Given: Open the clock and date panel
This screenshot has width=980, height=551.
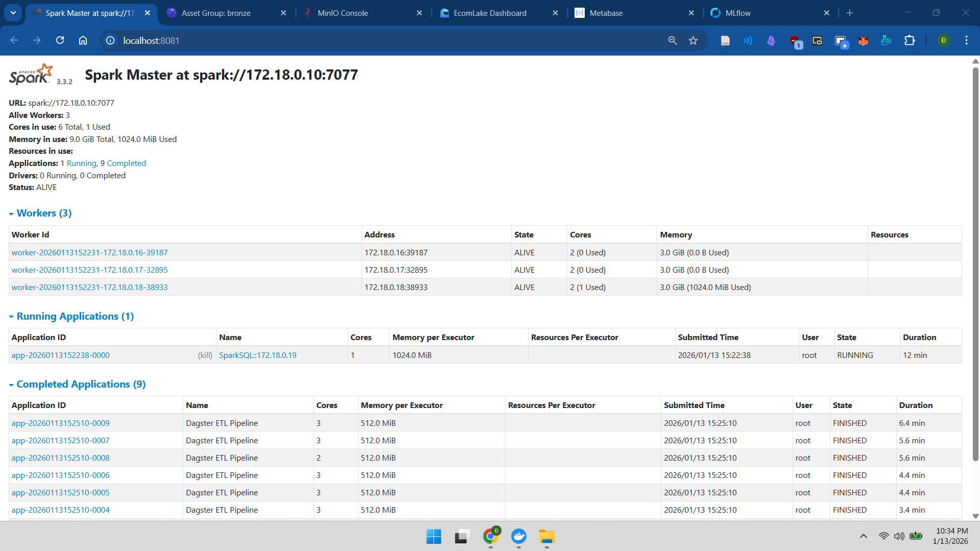Looking at the screenshot, I should pyautogui.click(x=951, y=536).
